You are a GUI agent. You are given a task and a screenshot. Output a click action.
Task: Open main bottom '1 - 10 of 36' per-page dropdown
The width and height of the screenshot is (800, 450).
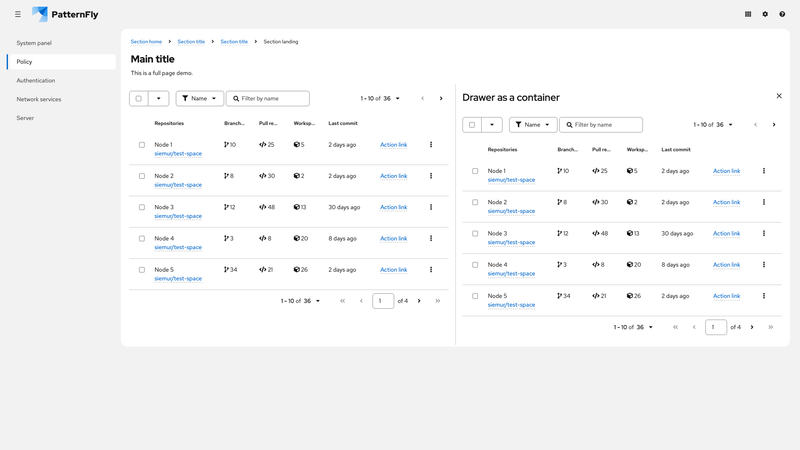coord(300,301)
